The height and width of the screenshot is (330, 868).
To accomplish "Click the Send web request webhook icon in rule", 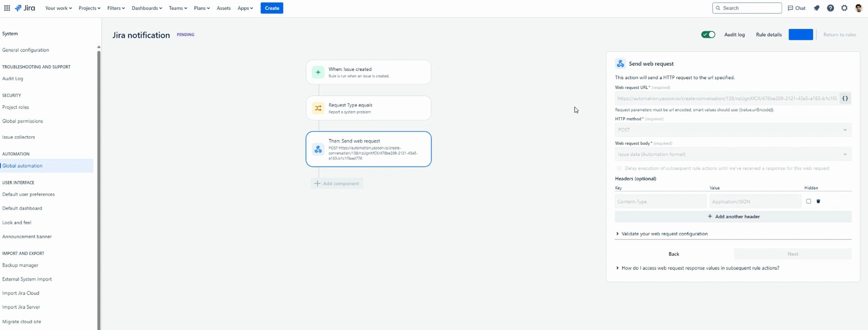I will (318, 149).
